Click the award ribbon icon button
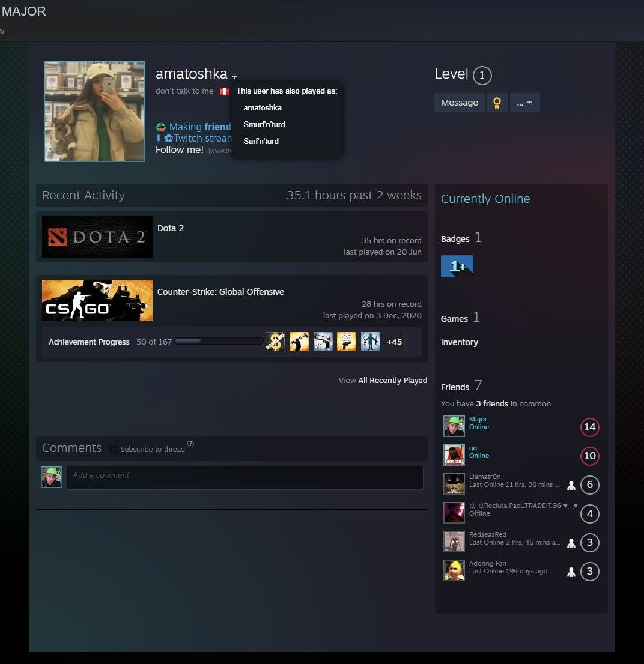 click(497, 103)
